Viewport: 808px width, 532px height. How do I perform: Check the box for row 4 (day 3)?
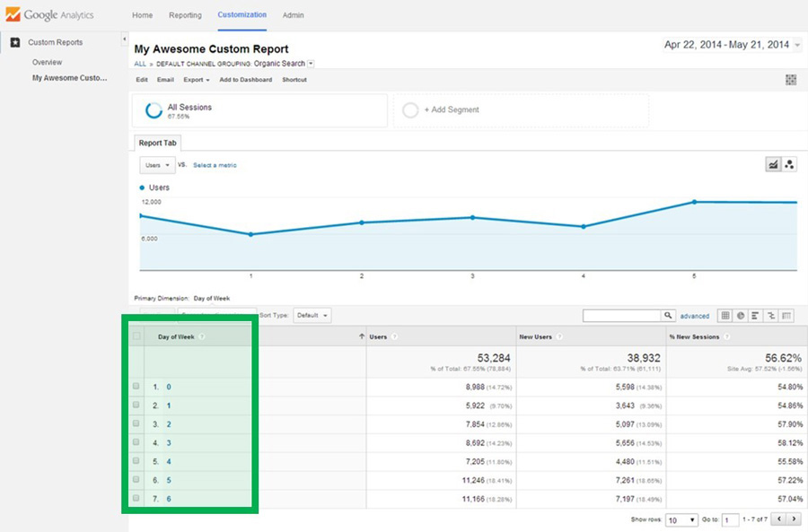click(x=136, y=442)
